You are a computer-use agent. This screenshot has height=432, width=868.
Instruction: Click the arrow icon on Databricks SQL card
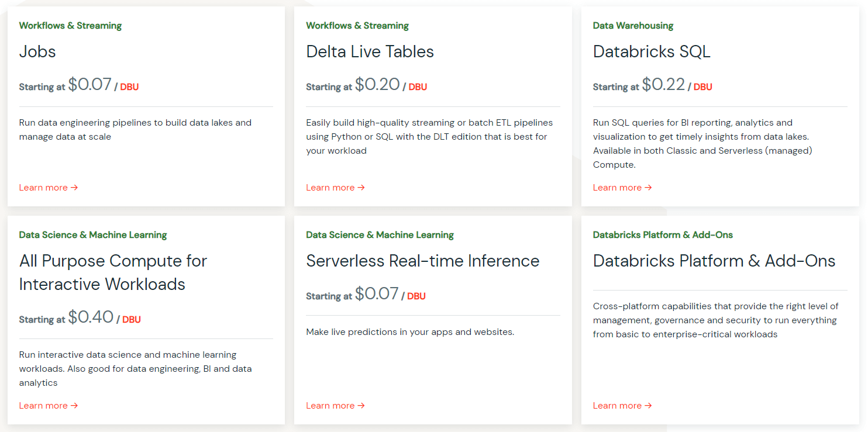point(648,187)
